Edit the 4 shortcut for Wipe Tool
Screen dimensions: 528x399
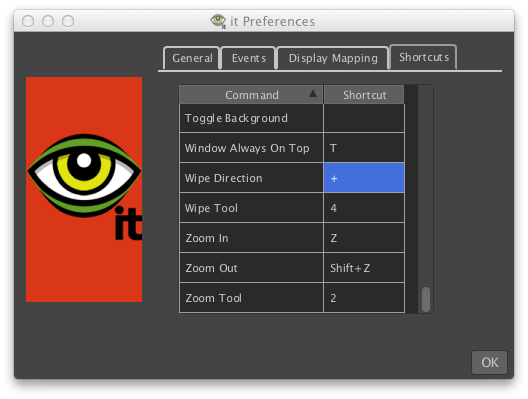point(364,208)
